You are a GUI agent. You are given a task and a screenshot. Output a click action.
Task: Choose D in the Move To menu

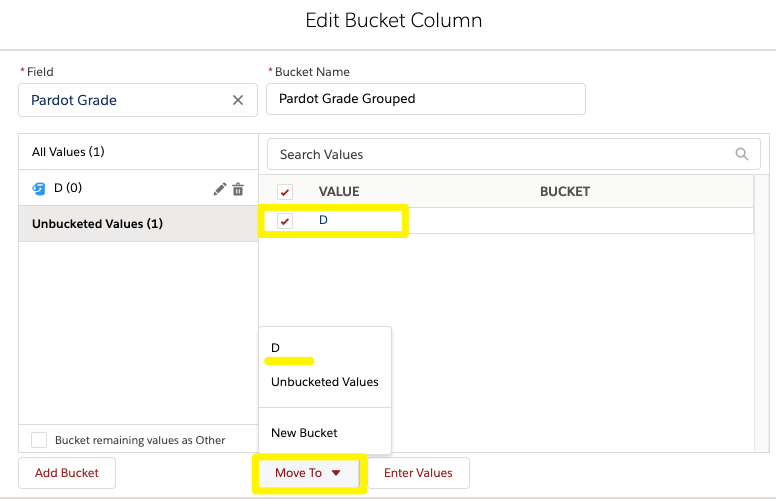(276, 348)
